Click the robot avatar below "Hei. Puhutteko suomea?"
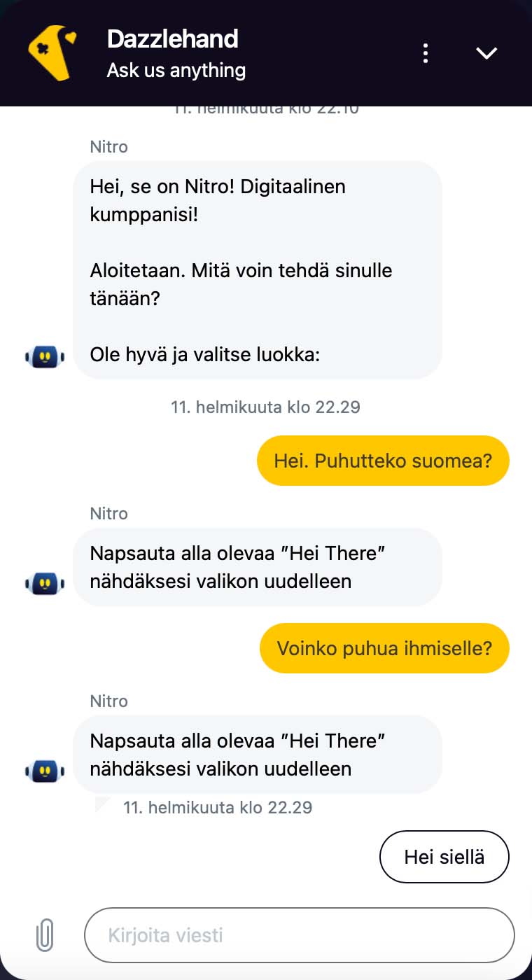 point(45,582)
